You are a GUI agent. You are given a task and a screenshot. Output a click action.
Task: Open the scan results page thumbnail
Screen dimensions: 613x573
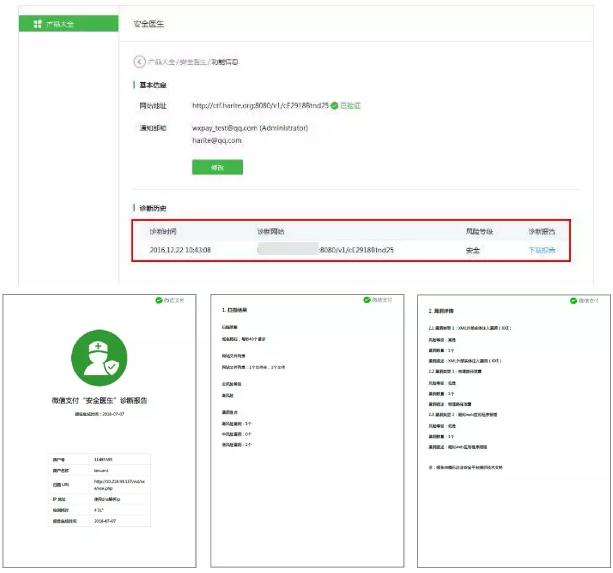click(306, 428)
